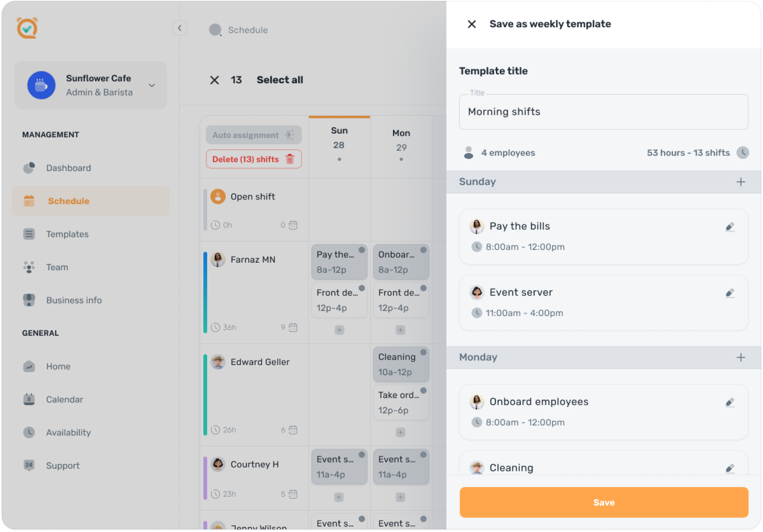763x532 pixels.
Task: Add a shift to Monday section
Action: [741, 357]
